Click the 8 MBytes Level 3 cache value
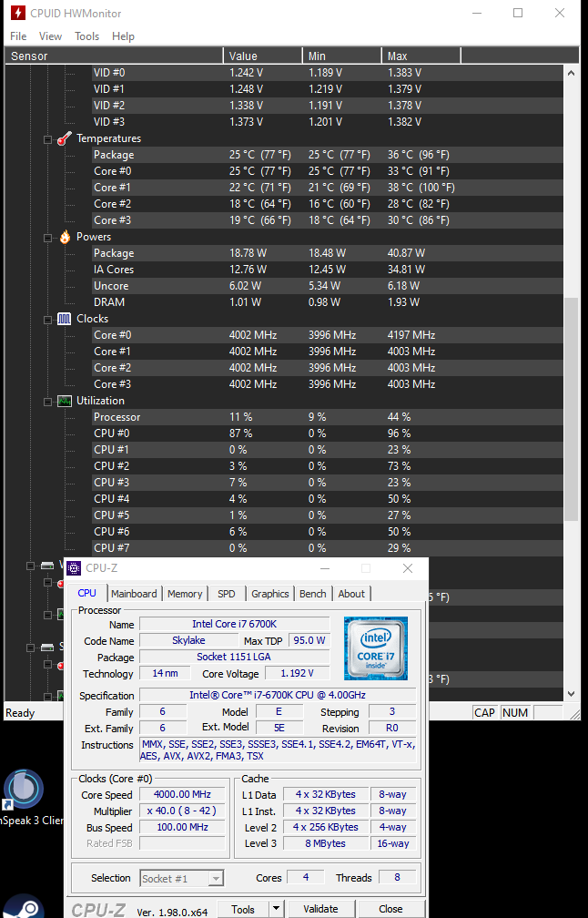The width and height of the screenshot is (588, 918). [x=325, y=843]
